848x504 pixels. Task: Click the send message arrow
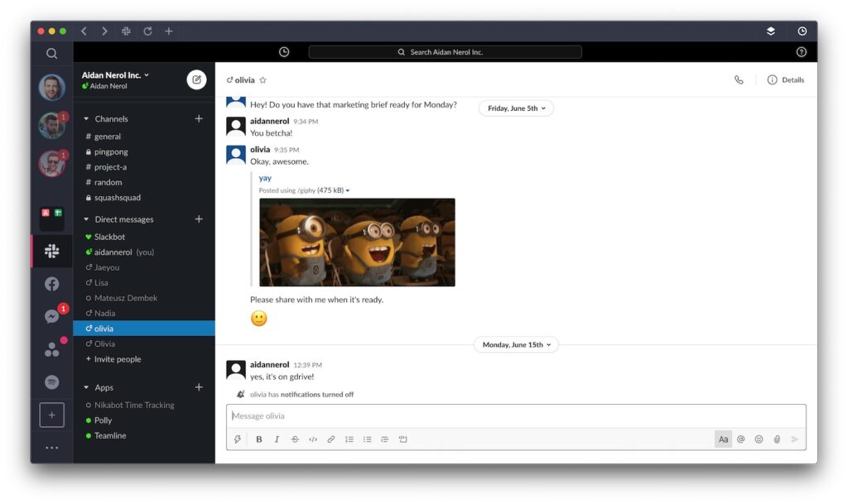pos(794,439)
